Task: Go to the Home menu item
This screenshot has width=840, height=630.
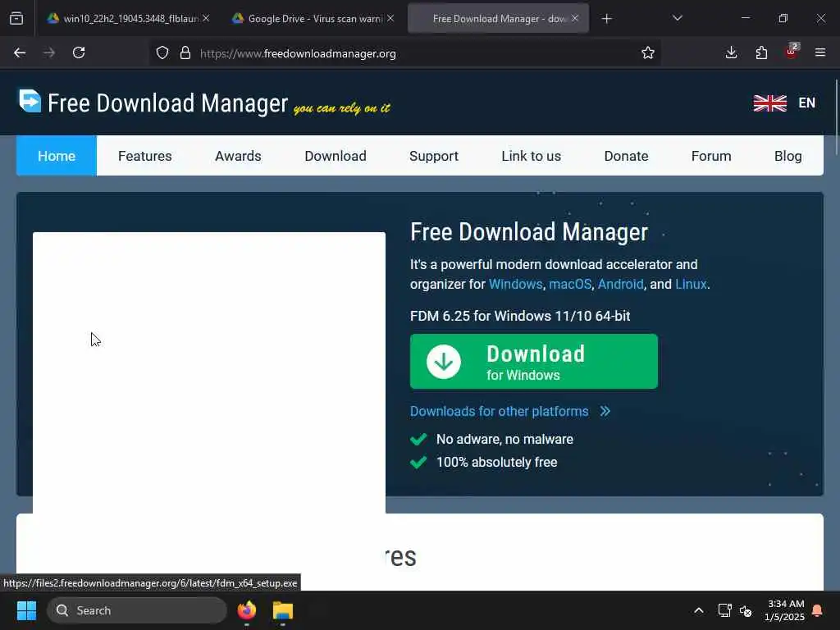Action: point(57,156)
